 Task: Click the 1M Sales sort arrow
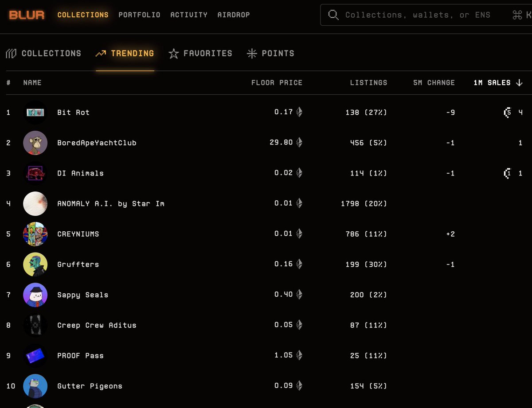[519, 83]
